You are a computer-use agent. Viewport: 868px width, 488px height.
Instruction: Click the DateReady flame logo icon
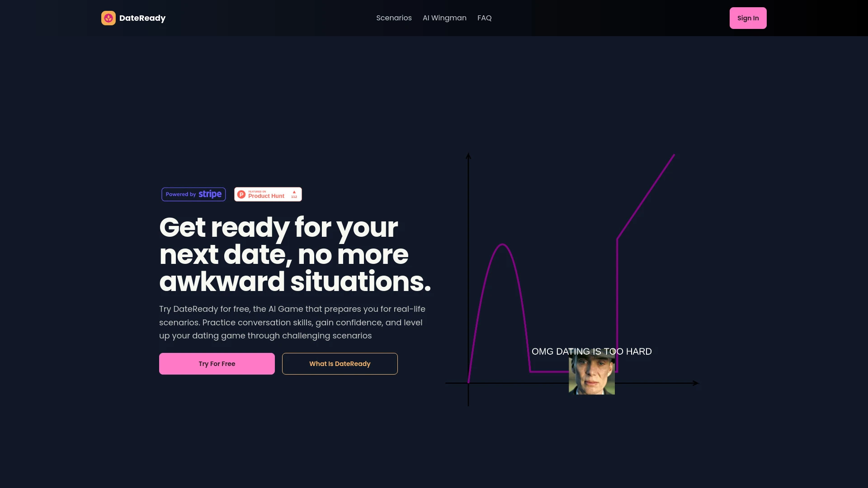[108, 18]
